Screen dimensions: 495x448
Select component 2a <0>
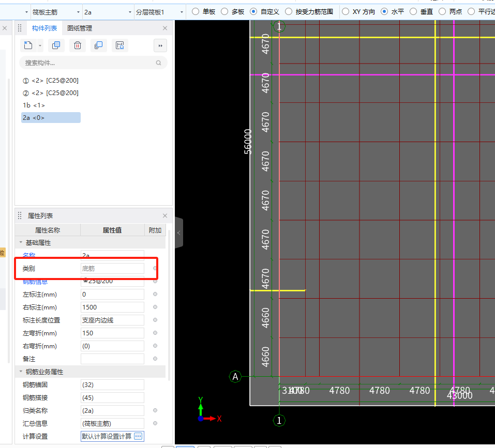point(51,118)
